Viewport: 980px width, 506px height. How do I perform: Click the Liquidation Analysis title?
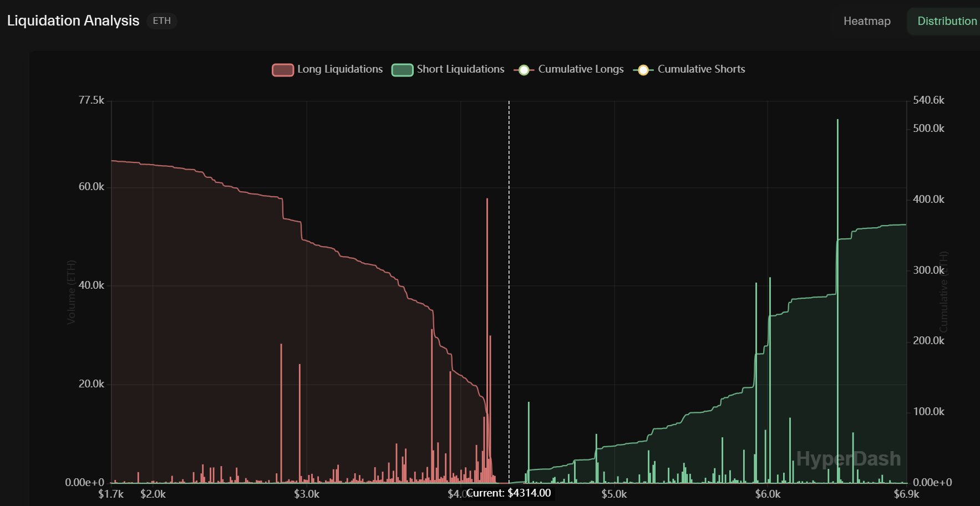click(x=73, y=21)
